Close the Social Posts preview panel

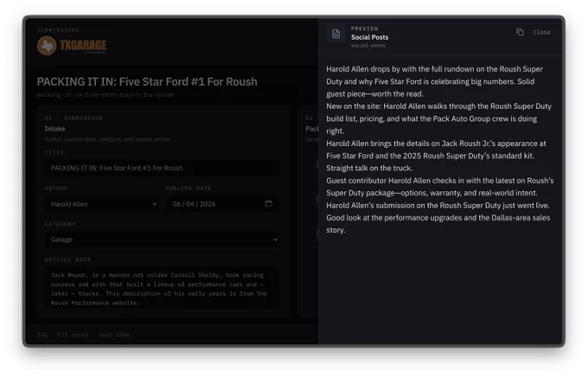coord(541,32)
